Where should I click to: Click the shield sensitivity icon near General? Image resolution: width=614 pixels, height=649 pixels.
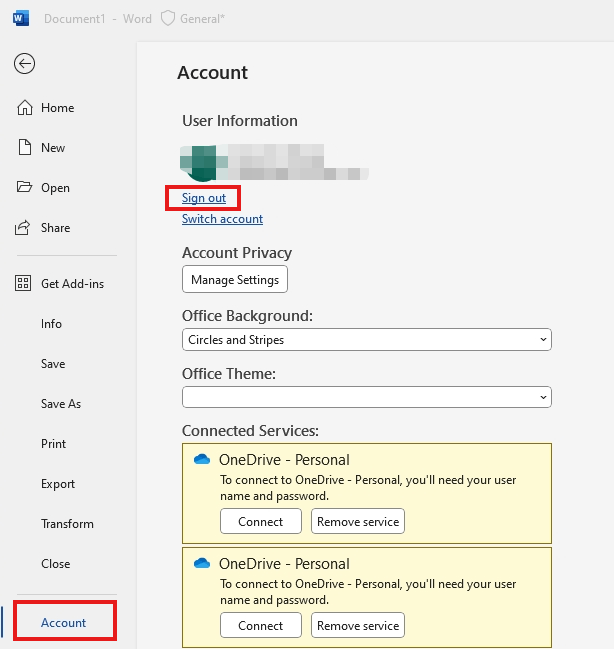tap(168, 19)
